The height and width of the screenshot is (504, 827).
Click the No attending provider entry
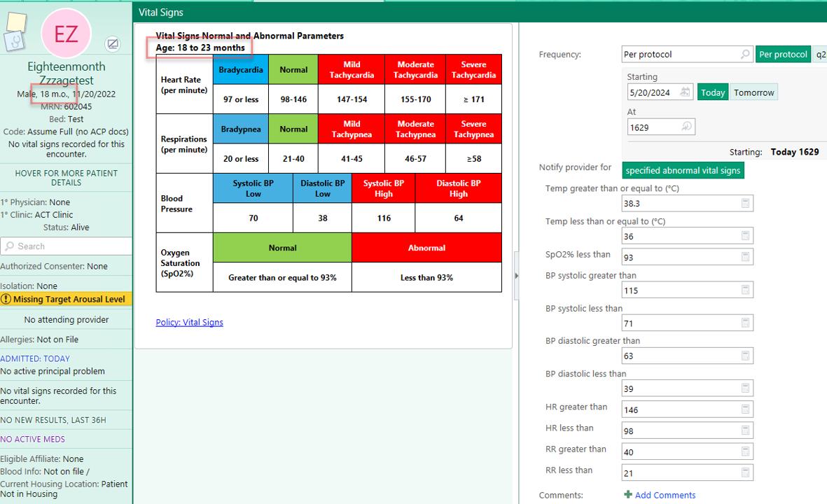tap(67, 319)
